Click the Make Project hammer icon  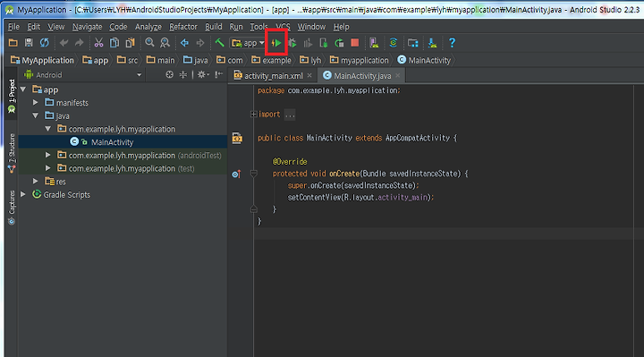point(219,43)
